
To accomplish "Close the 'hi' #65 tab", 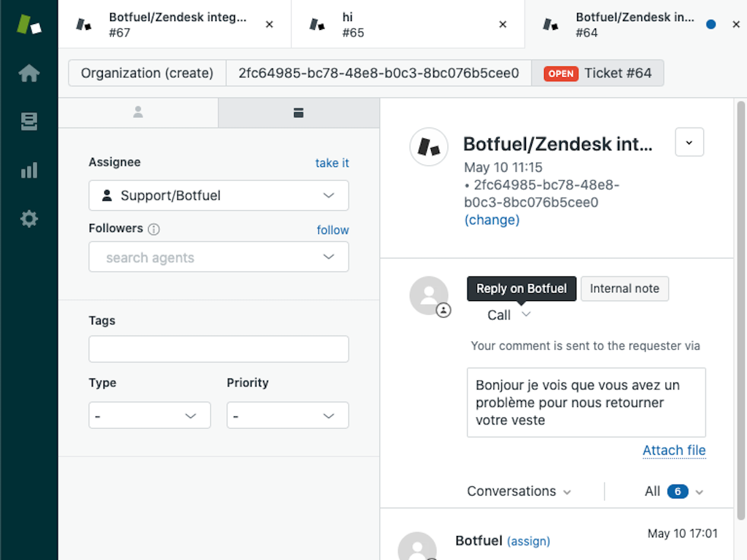I will click(503, 24).
